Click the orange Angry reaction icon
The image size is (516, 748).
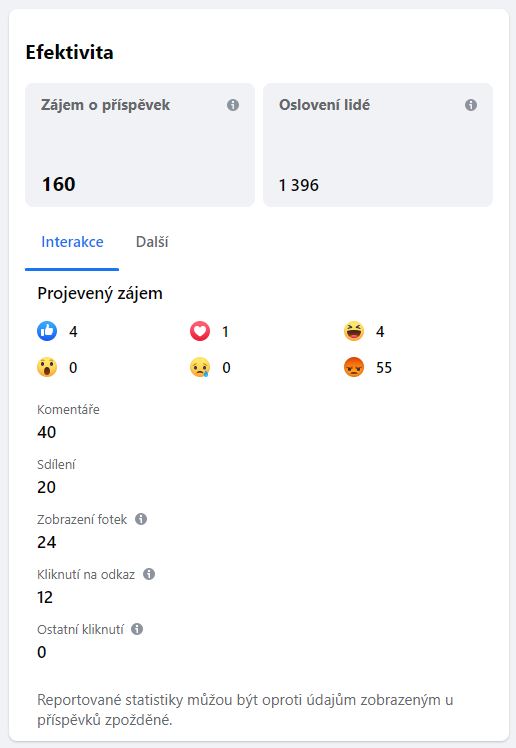coord(354,367)
